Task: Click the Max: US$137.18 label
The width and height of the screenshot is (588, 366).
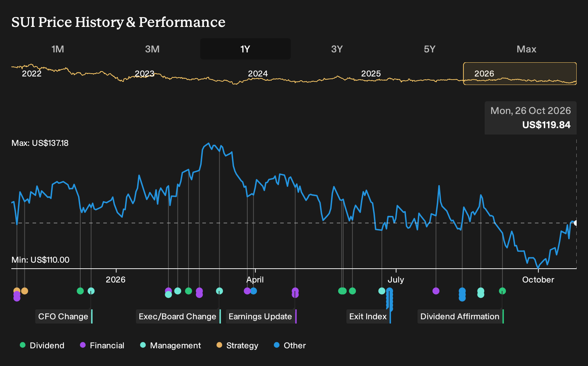Action: [40, 143]
